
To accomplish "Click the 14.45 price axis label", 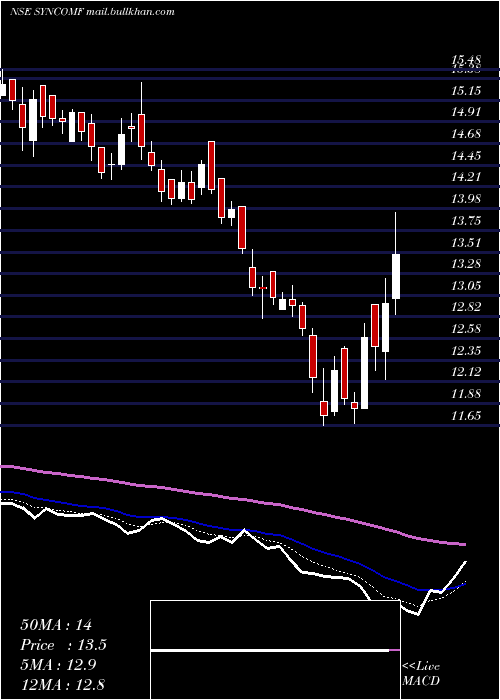I will [x=466, y=156].
